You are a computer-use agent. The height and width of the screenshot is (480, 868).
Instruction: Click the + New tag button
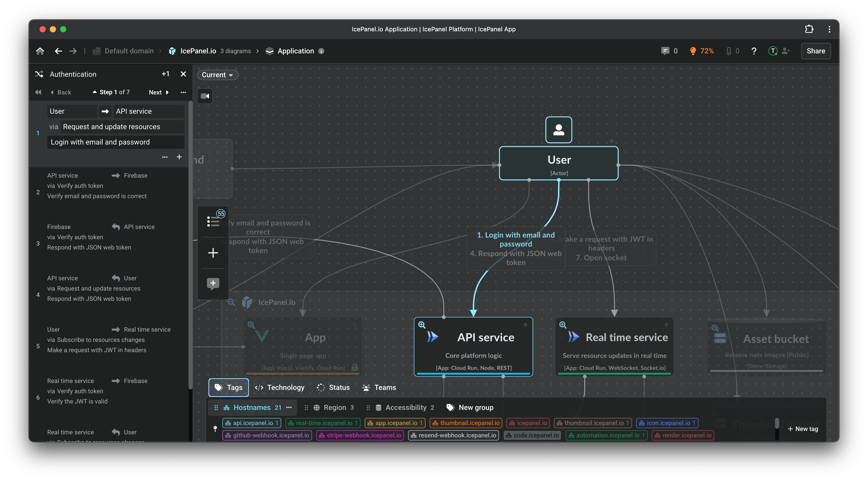pyautogui.click(x=803, y=429)
